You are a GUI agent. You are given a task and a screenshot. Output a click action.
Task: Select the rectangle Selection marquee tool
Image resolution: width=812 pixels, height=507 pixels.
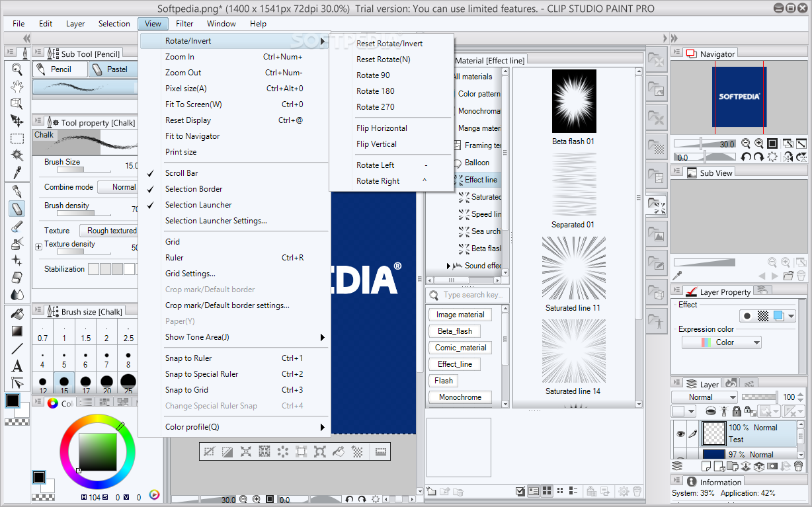(x=17, y=138)
